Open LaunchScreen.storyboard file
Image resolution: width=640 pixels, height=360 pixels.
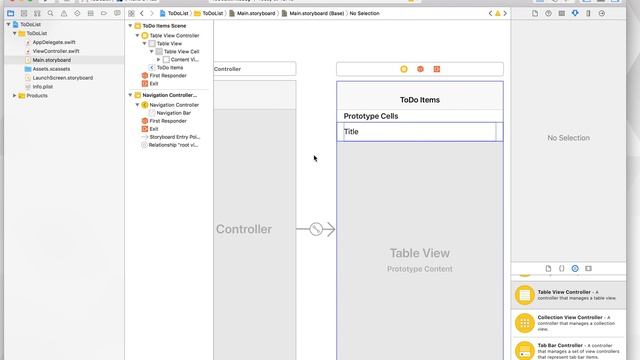coord(62,78)
